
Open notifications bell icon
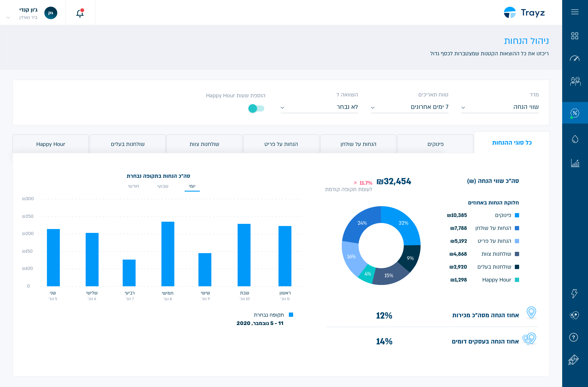pyautogui.click(x=80, y=13)
